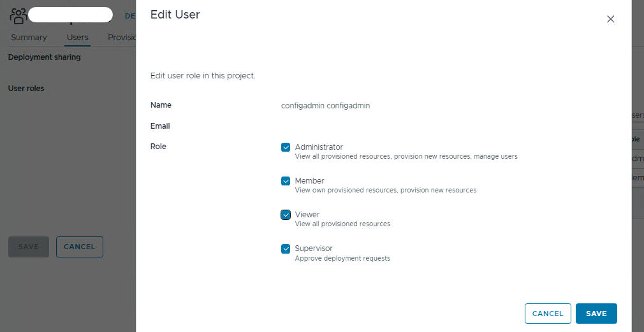644x332 pixels.
Task: Click the Administrator role label text
Action: (319, 147)
